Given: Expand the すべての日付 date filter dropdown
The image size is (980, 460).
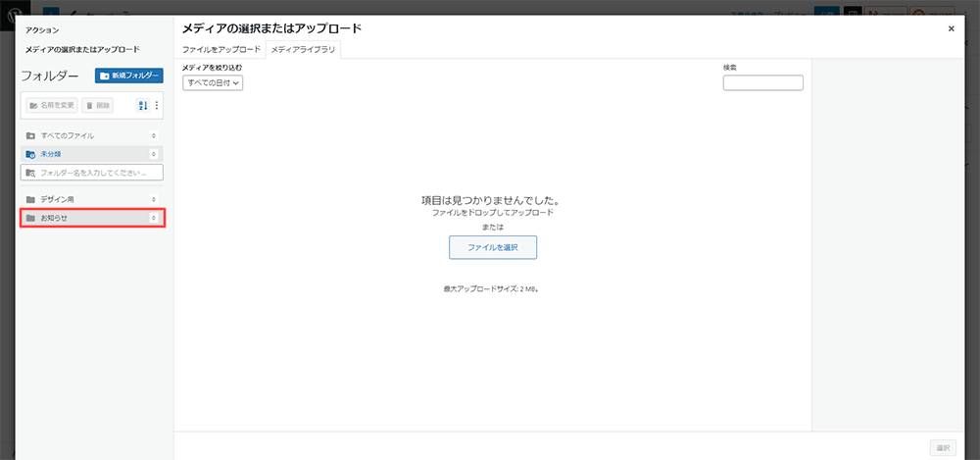Looking at the screenshot, I should [213, 82].
